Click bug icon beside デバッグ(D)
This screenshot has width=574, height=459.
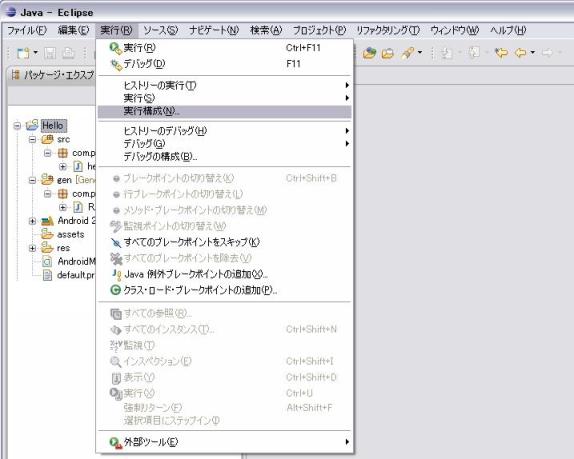point(116,64)
